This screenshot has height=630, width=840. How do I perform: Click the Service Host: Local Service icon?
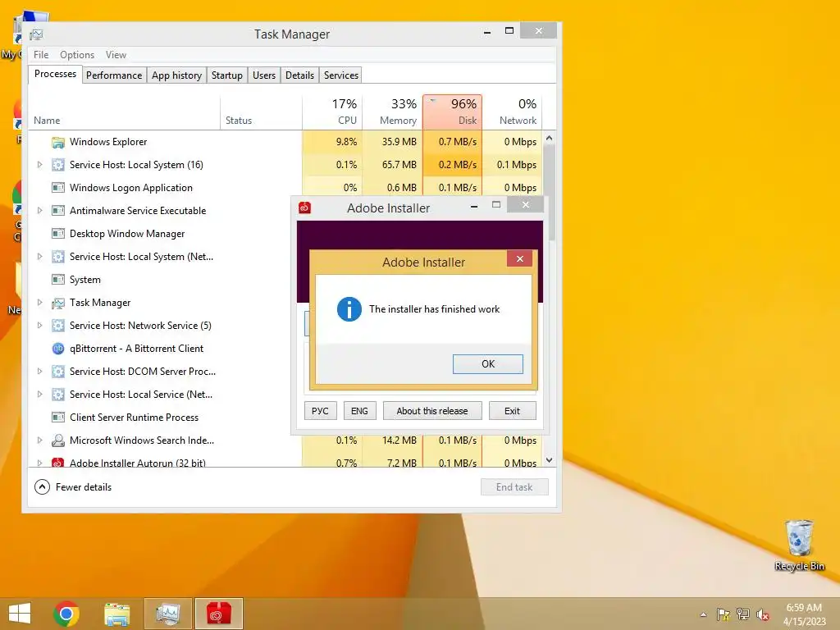point(58,395)
